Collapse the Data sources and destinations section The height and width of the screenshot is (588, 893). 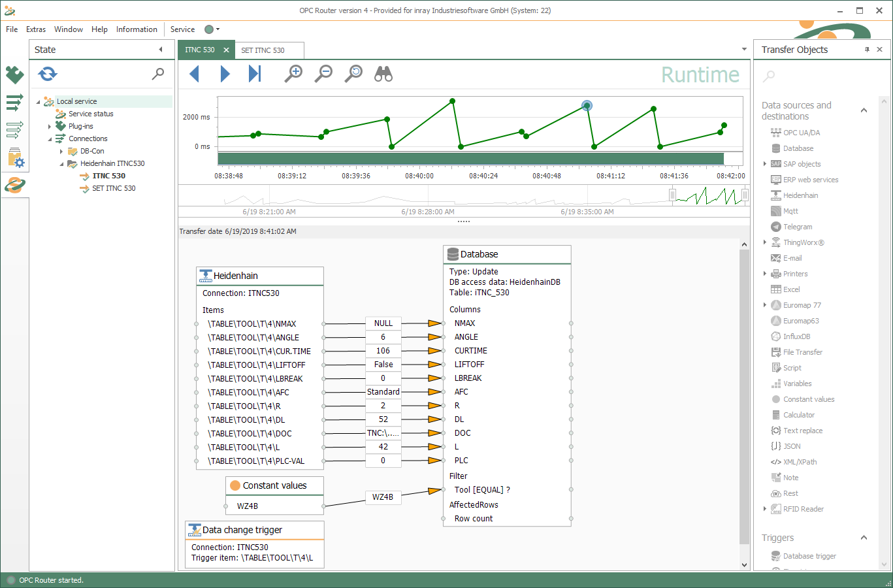pos(864,110)
